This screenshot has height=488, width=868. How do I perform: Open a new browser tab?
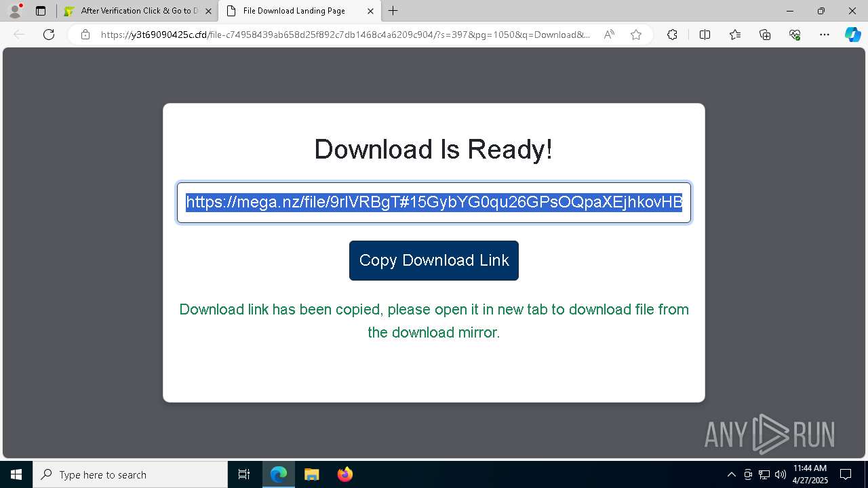click(x=393, y=11)
